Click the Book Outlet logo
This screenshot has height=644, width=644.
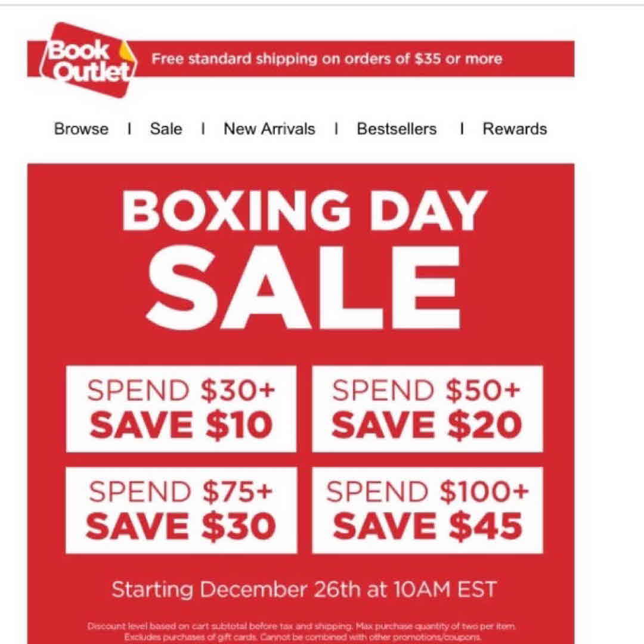point(83,60)
